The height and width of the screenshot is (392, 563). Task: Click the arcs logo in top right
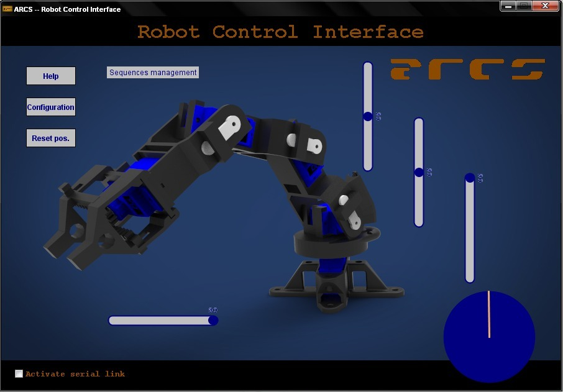pos(467,70)
